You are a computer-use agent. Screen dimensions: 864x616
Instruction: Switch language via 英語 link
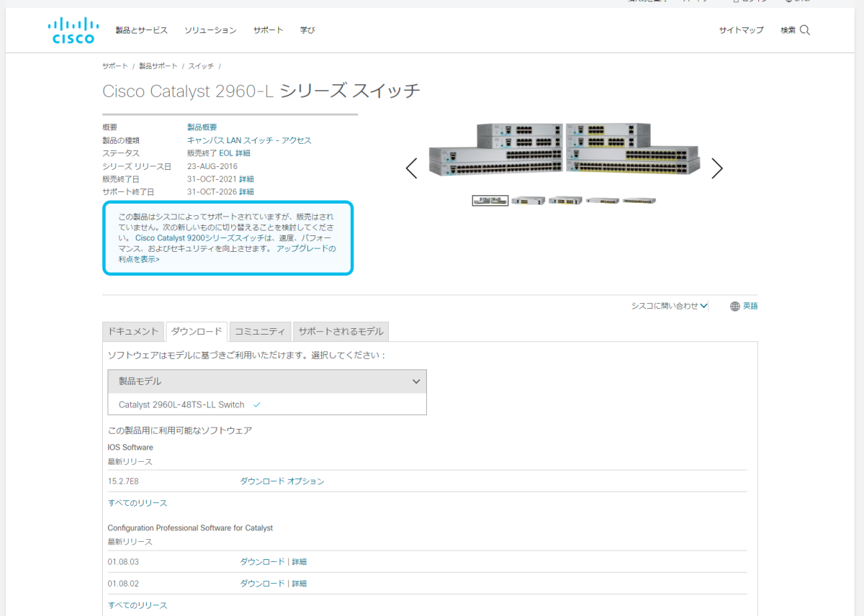[750, 306]
